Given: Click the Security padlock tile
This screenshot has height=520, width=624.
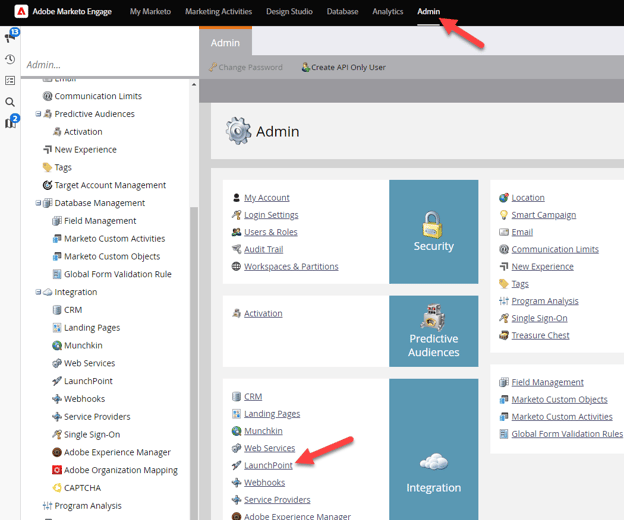Looking at the screenshot, I should [x=433, y=232].
